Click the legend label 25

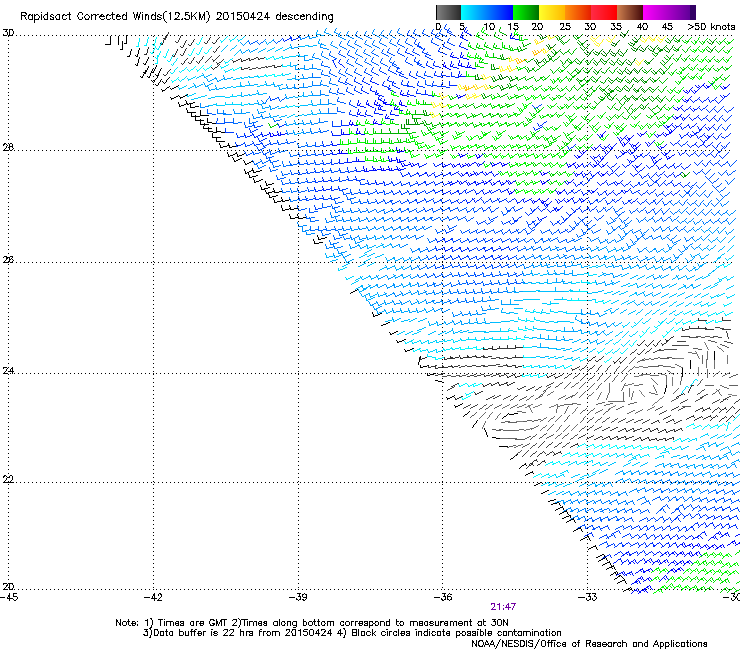(x=564, y=27)
